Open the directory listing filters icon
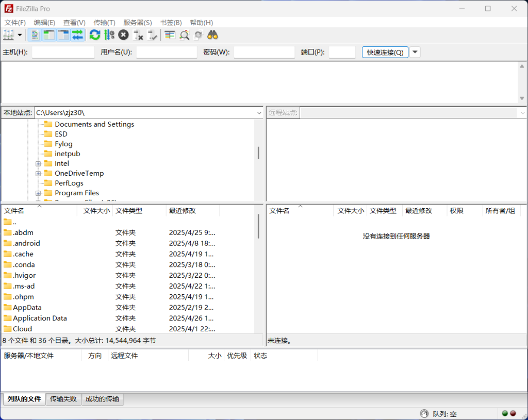This screenshot has height=420, width=528. coord(170,35)
